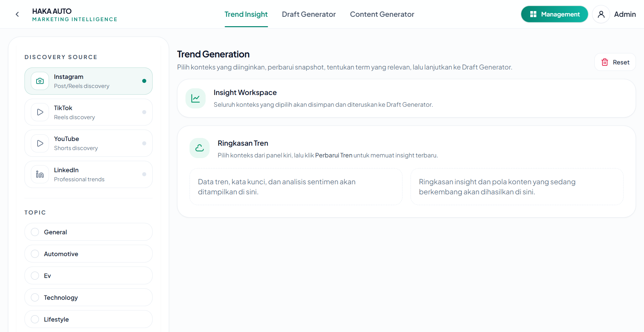Switch to the Draft Generator tab

309,14
